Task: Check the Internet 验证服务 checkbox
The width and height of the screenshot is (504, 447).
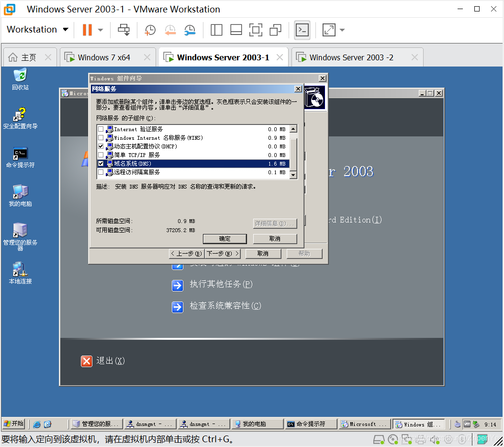Action: (101, 129)
